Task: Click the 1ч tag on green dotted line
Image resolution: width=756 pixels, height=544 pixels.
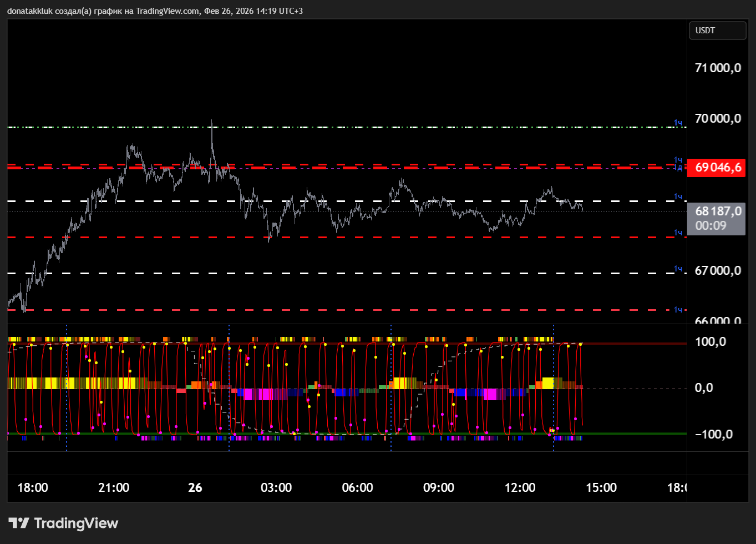Action: tap(678, 123)
